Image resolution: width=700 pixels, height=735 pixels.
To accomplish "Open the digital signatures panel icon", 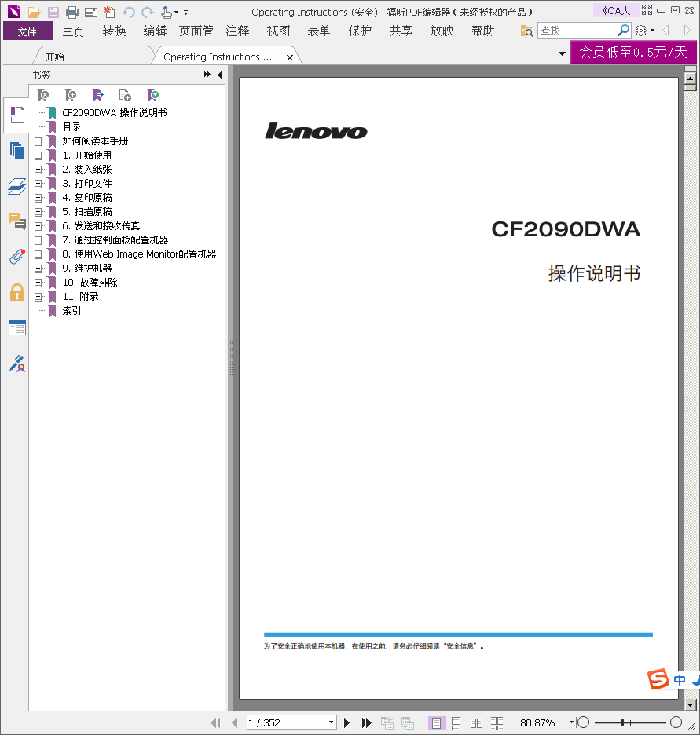I will pos(17,364).
